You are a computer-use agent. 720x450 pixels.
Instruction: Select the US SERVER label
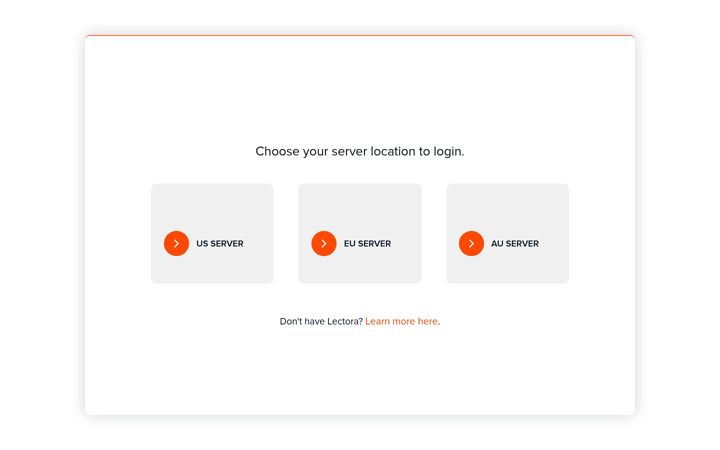pyautogui.click(x=220, y=244)
